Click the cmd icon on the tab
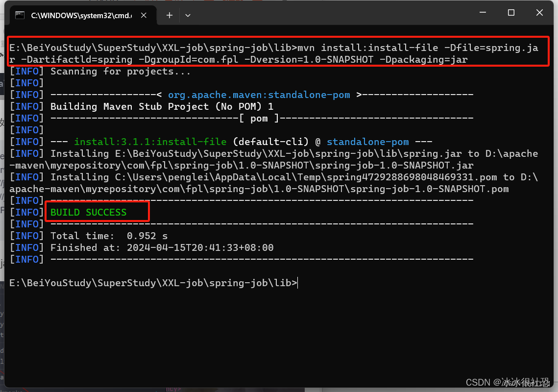 (x=20, y=15)
